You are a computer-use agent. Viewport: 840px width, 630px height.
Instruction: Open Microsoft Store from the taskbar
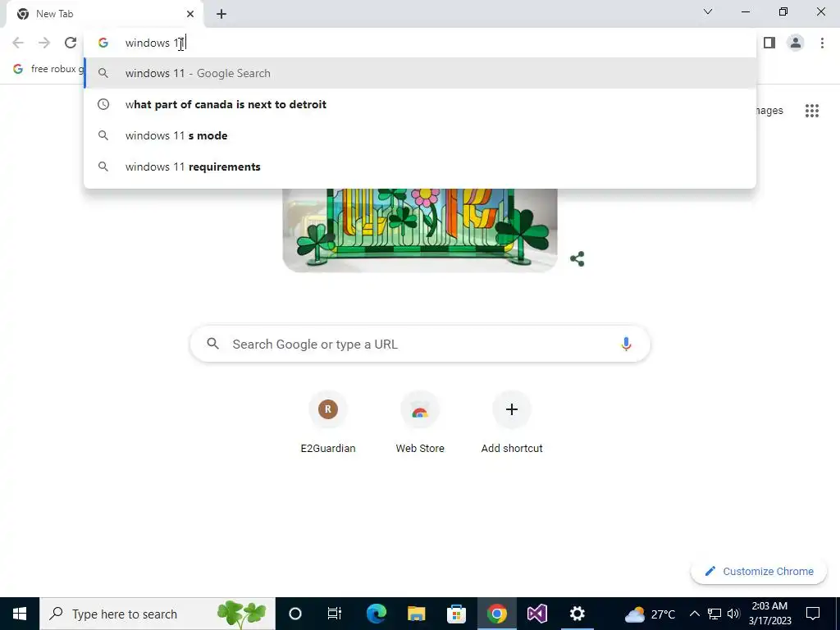pyautogui.click(x=456, y=614)
